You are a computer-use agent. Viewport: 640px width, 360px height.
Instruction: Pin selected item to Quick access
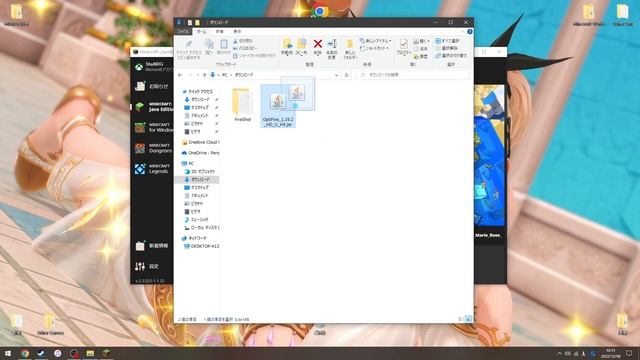click(189, 49)
